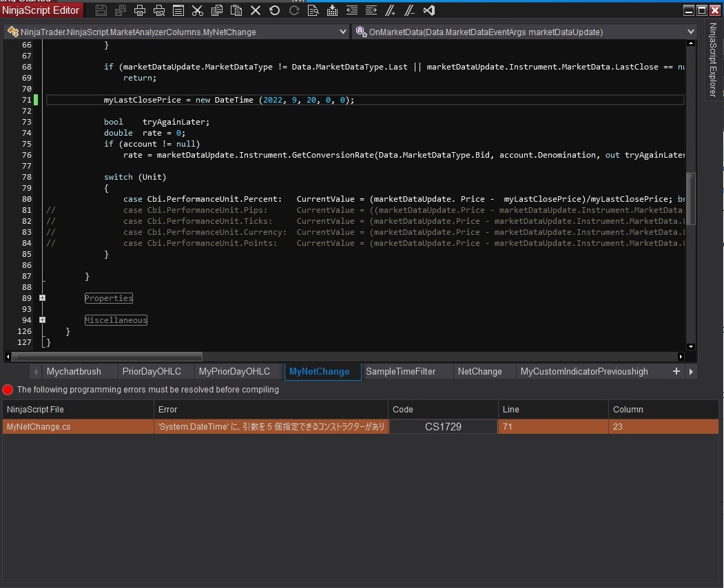
Task: Click the Print icon in toolbar
Action: pyautogui.click(x=140, y=10)
